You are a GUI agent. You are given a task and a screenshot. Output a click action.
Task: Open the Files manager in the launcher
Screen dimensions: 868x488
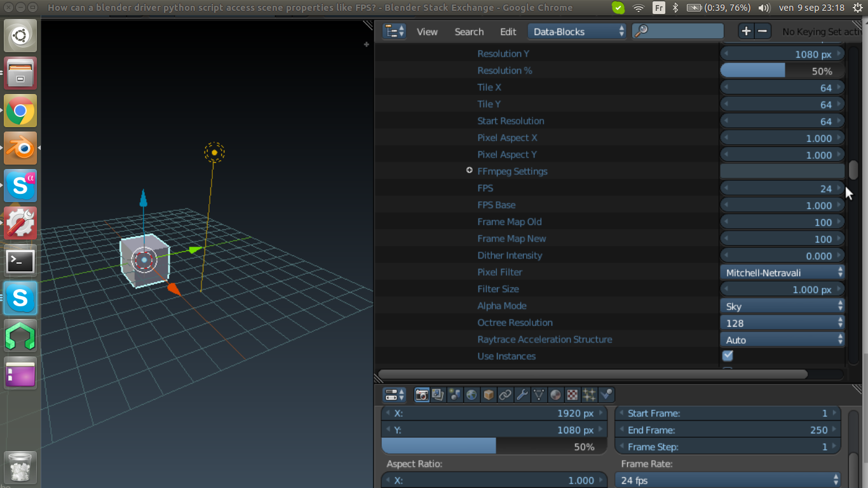click(20, 74)
